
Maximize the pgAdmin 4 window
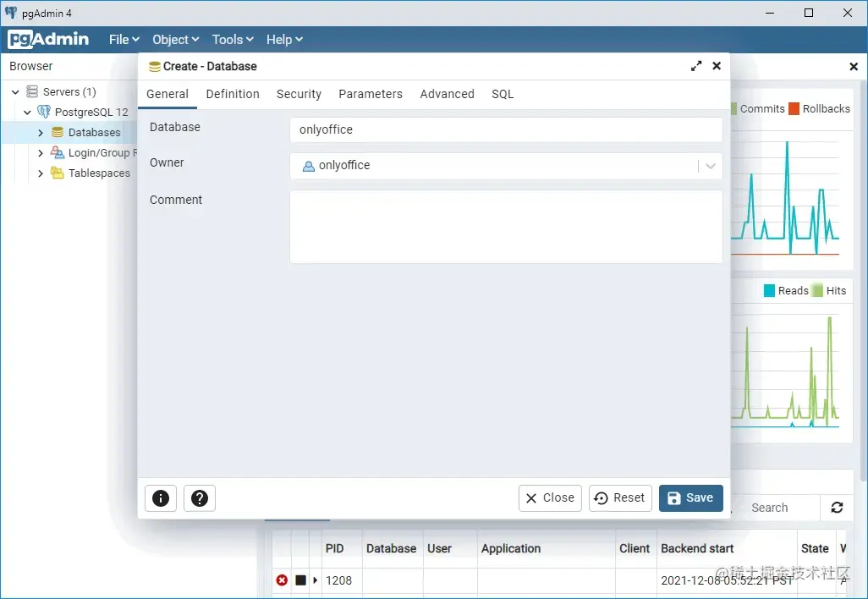[809, 13]
